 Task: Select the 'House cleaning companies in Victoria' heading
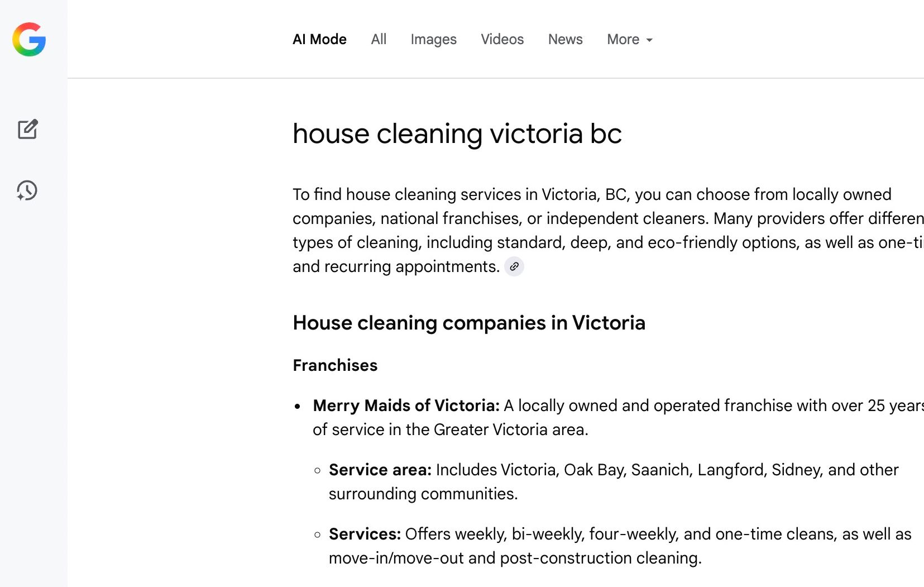point(469,323)
